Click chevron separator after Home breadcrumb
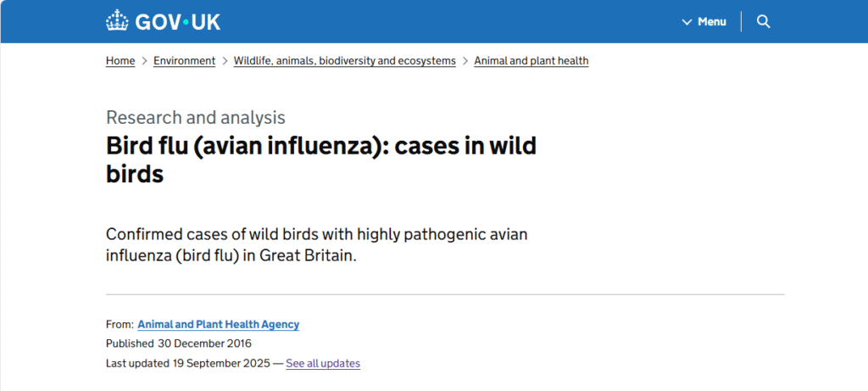 (x=144, y=61)
